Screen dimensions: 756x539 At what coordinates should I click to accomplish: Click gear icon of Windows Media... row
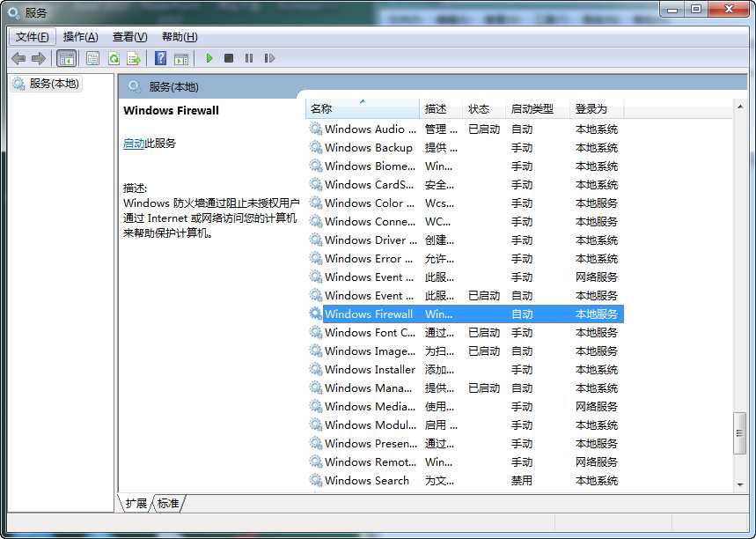(316, 406)
